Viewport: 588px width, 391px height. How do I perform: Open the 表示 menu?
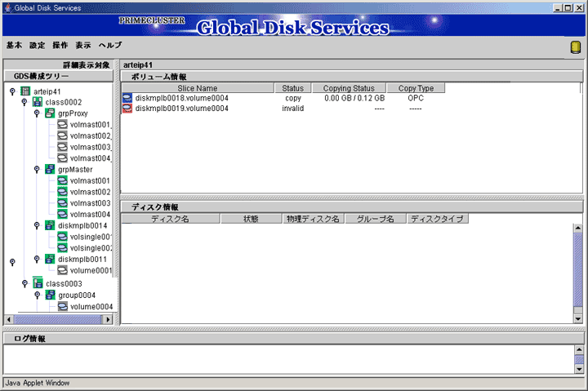(x=83, y=45)
